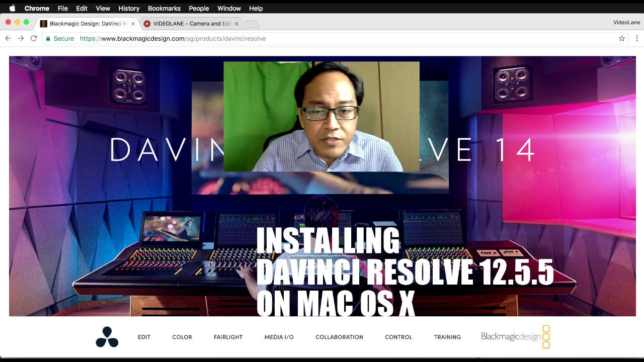The height and width of the screenshot is (362, 644).
Task: Open the File menu
Action: tap(63, 9)
